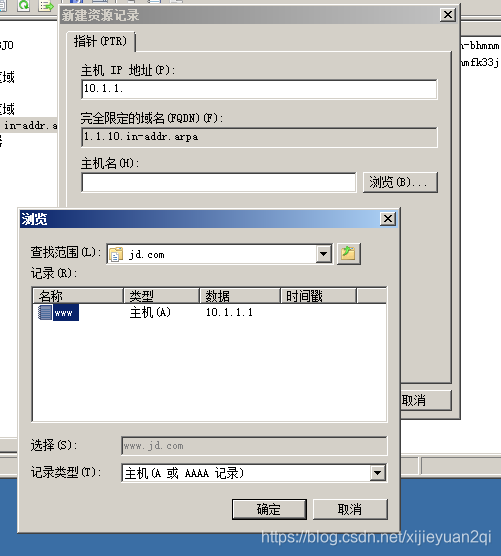501x556 pixels.
Task: Click 取消 in the 浏览 dialog
Action: coord(350,510)
